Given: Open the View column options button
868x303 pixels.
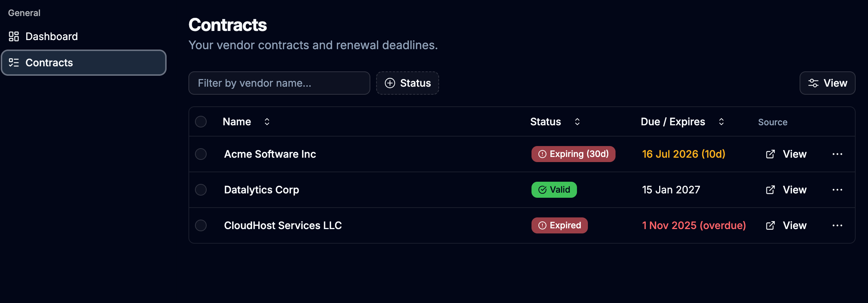Looking at the screenshot, I should 828,83.
